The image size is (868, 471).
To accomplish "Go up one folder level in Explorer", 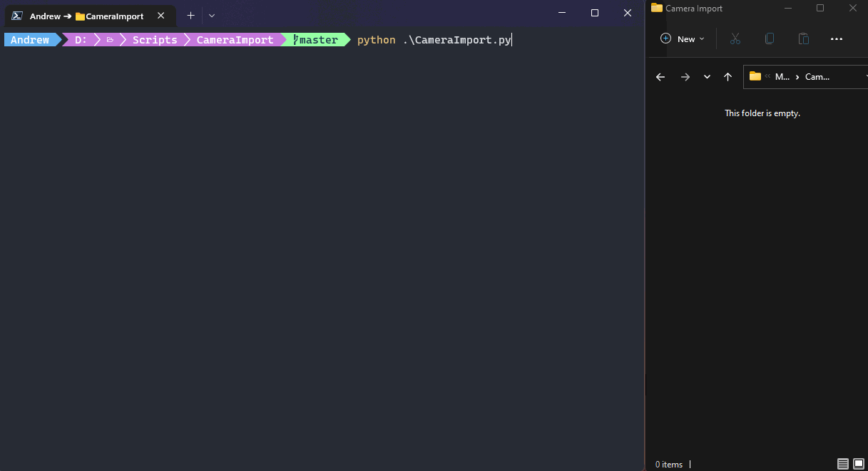I will point(727,77).
